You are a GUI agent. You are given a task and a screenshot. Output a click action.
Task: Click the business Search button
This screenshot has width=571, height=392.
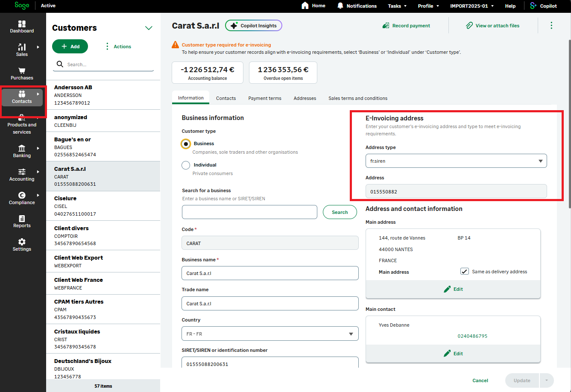tap(340, 212)
